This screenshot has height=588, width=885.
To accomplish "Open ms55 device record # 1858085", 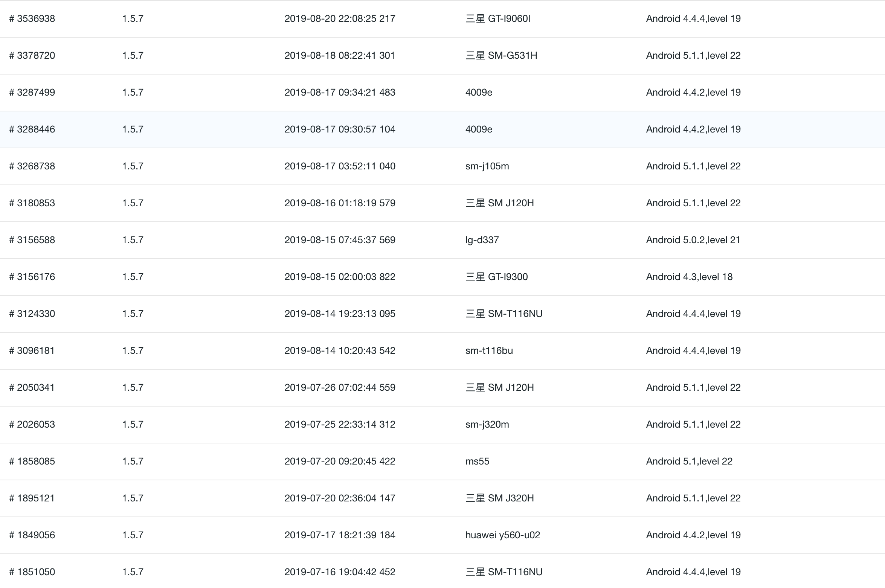I will [x=32, y=461].
